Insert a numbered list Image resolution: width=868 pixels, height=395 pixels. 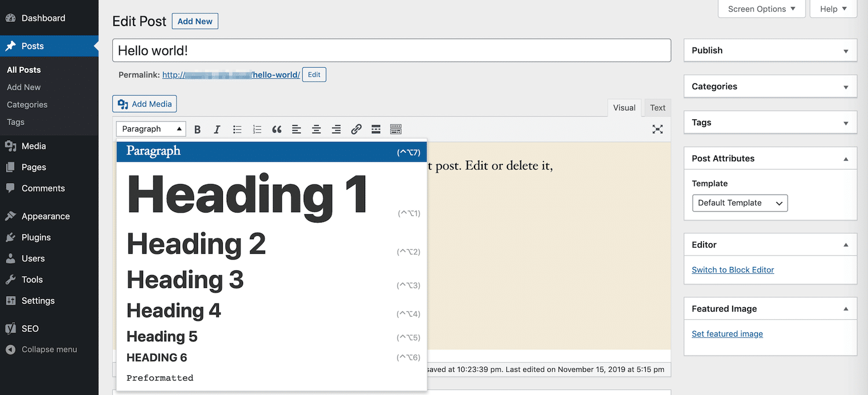point(257,129)
